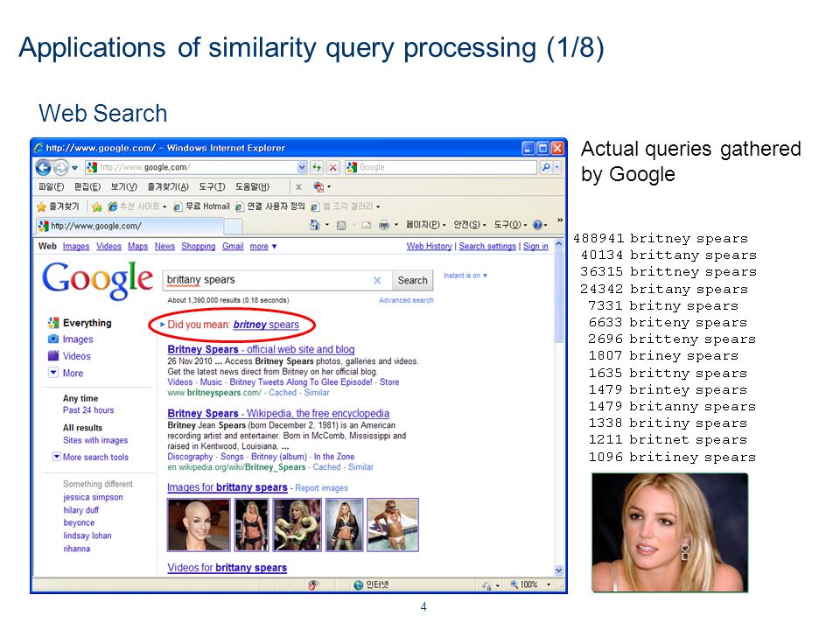The height and width of the screenshot is (630, 840).
Task: Click the Print icon in command bar
Action: [x=383, y=225]
